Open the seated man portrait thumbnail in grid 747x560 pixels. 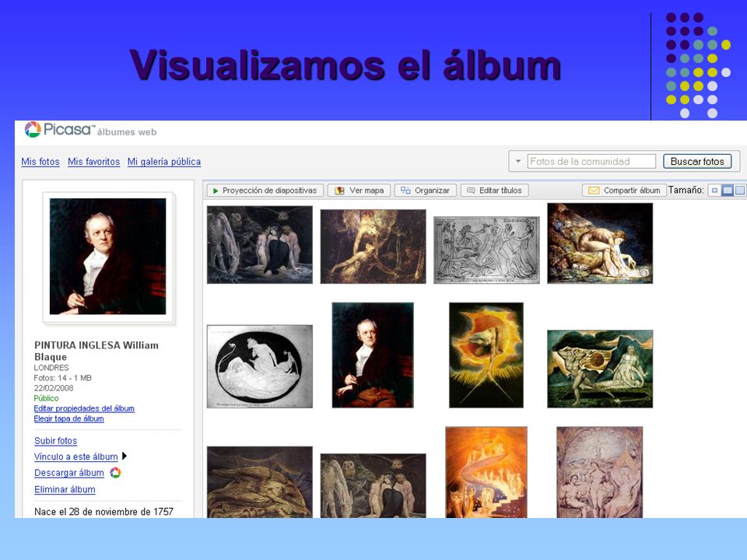click(x=373, y=355)
